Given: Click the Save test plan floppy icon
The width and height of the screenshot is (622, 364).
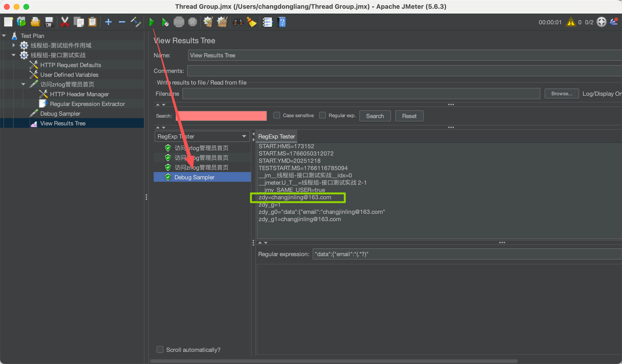Looking at the screenshot, I should click(49, 22).
